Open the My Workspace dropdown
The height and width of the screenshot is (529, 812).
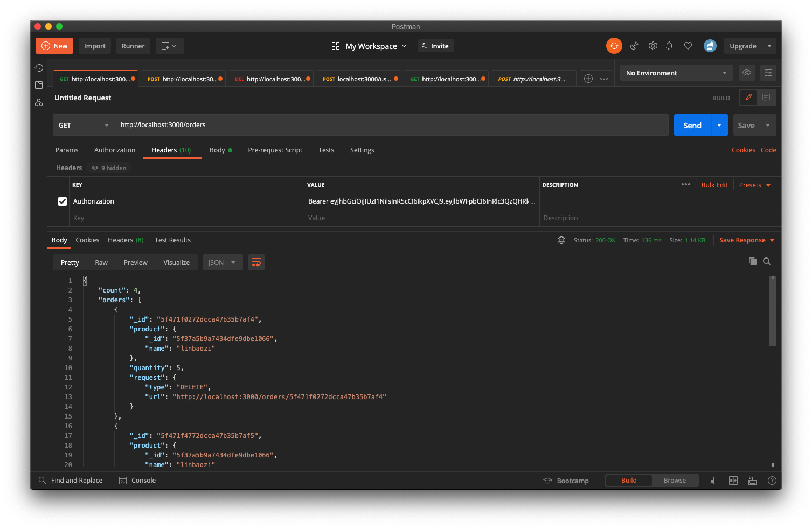369,46
